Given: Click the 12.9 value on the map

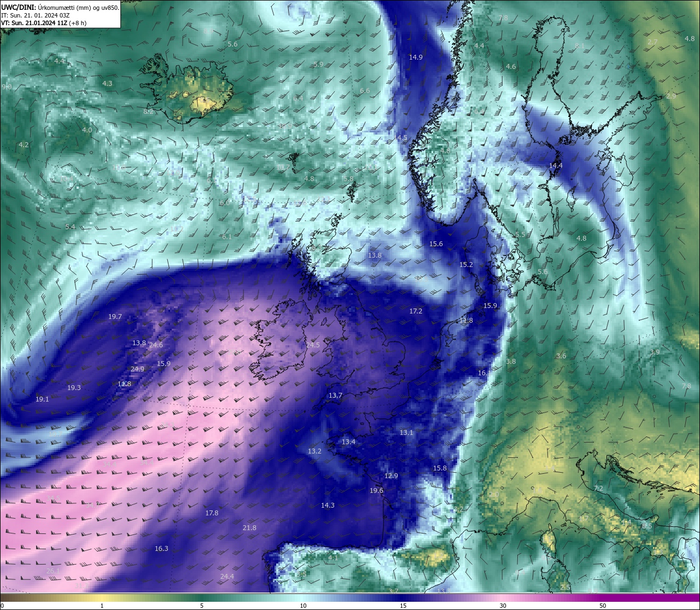Looking at the screenshot, I should pyautogui.click(x=391, y=476).
